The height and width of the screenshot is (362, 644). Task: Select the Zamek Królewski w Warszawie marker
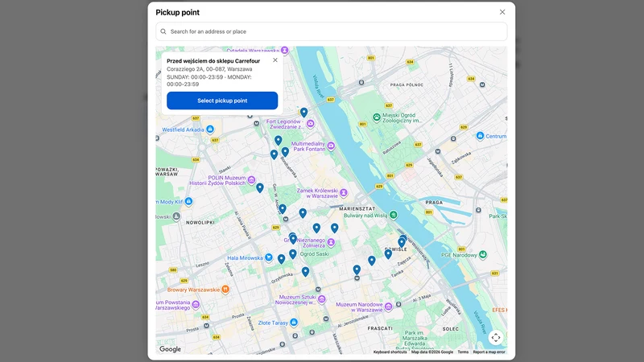pos(344,192)
